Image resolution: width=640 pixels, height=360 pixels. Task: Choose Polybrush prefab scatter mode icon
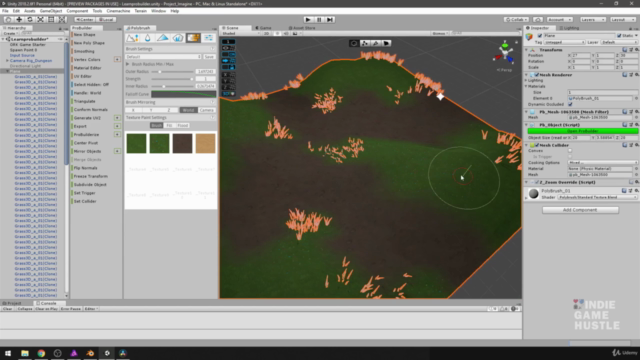[x=178, y=38]
